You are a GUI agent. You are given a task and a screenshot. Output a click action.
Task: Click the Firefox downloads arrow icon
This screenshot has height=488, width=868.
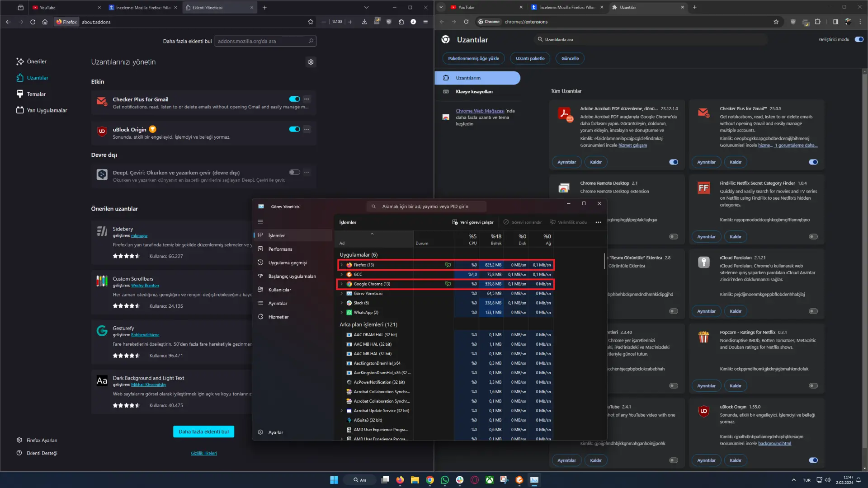click(364, 22)
